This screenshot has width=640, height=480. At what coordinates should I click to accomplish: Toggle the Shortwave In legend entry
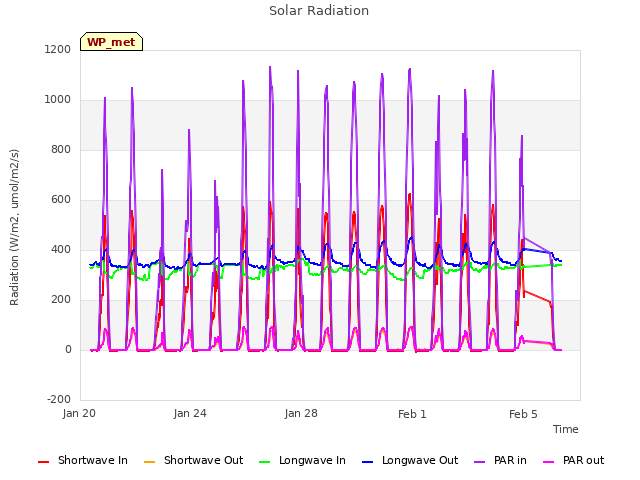(x=83, y=460)
